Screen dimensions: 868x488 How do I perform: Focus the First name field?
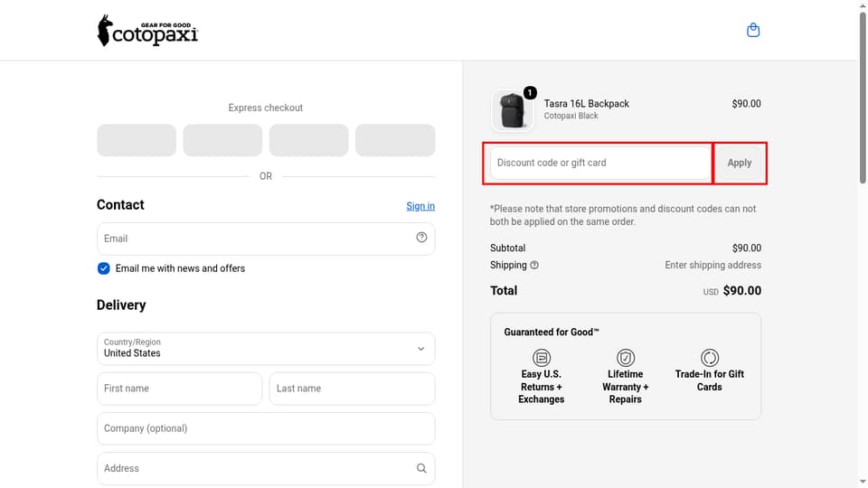tap(179, 389)
